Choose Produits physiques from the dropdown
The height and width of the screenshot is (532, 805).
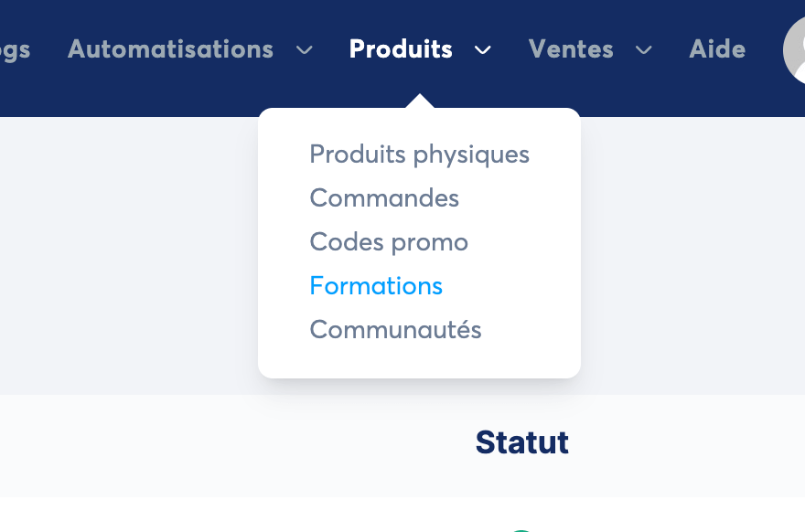tap(420, 154)
